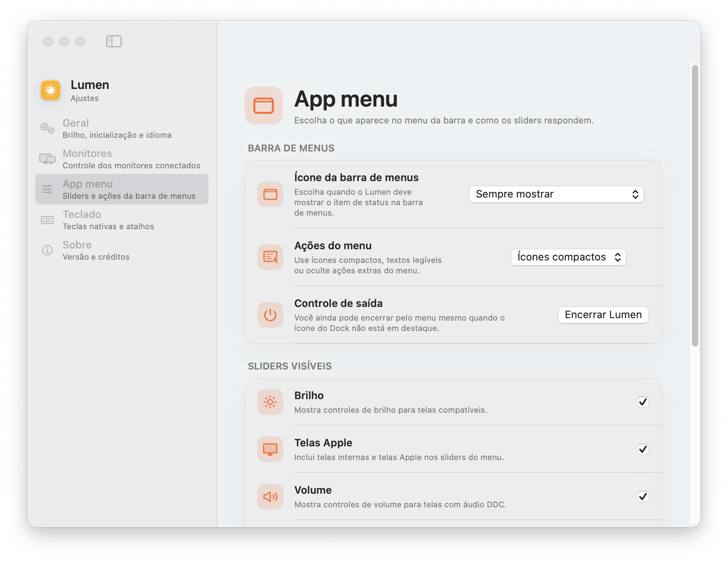This screenshot has height=561, width=728.
Task: Click the Telas Apple display icon
Action: [x=270, y=449]
